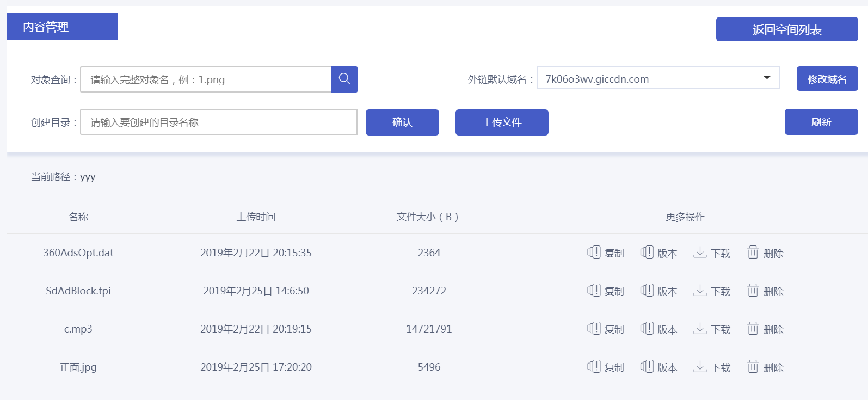This screenshot has width=868, height=400.
Task: Click 复制 text link for 正面.jpg
Action: tap(614, 367)
